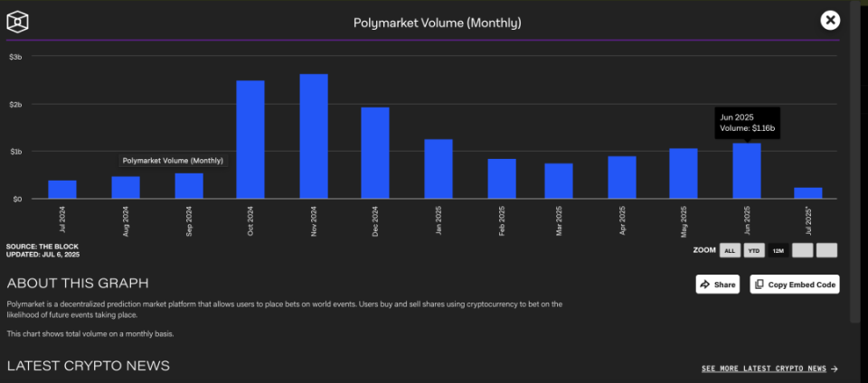
Task: Click the 'Jun 2025 Volume: $1.16b' tooltip
Action: pos(748,123)
